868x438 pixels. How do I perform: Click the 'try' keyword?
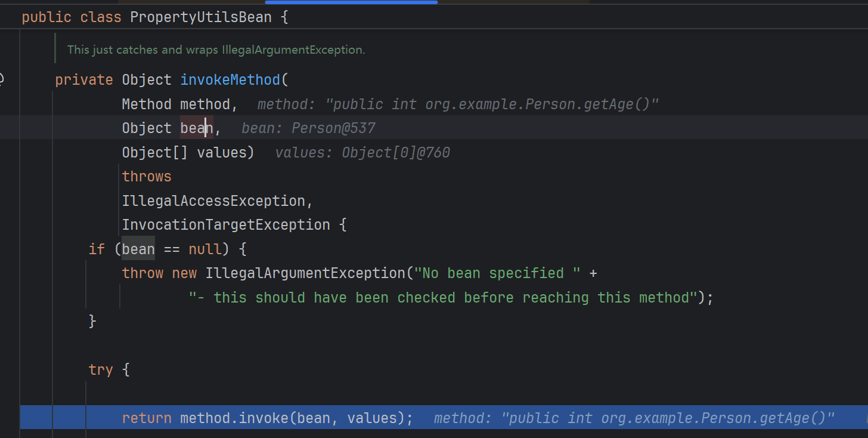tap(101, 370)
